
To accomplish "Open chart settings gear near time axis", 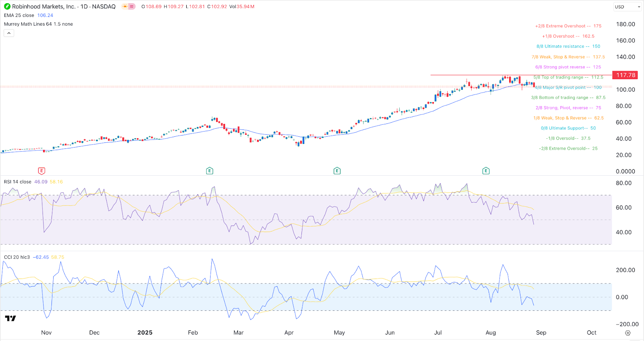I will (627, 333).
